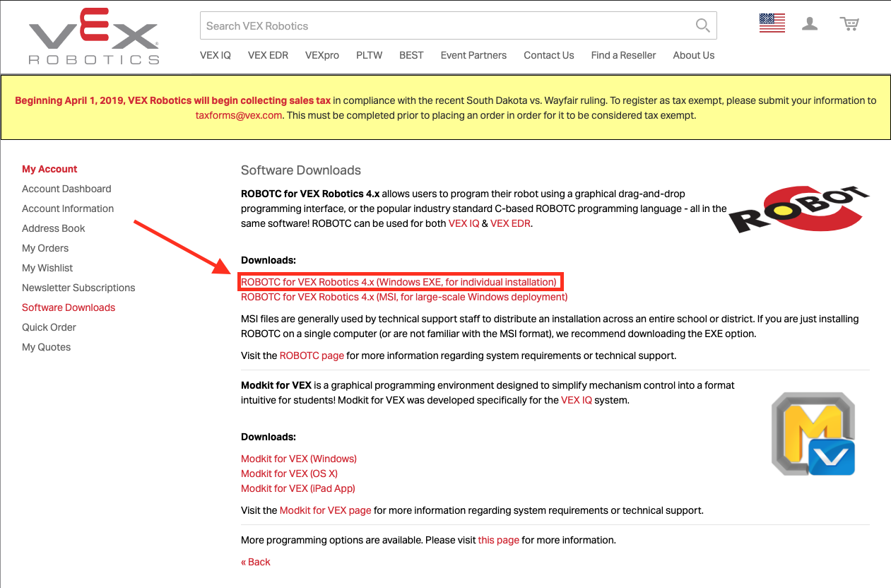This screenshot has height=588, width=891.
Task: Open the PLTW menu item
Action: coord(370,55)
